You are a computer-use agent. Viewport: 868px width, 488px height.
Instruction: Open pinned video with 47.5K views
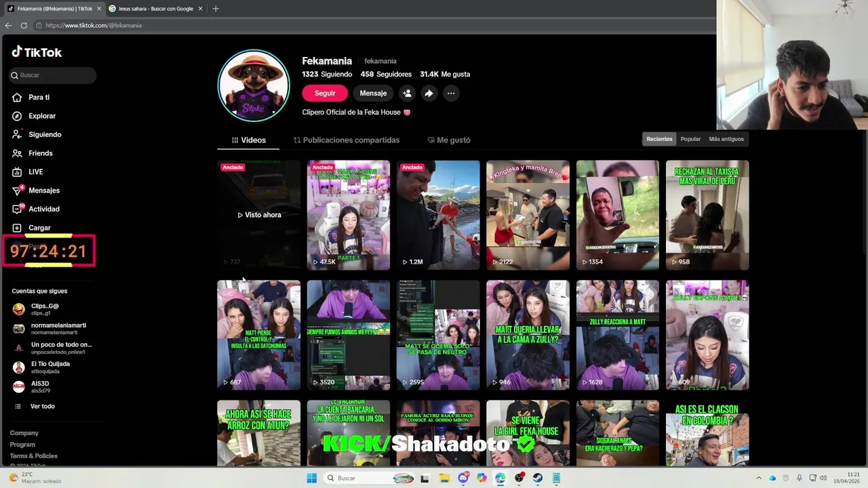coord(349,215)
